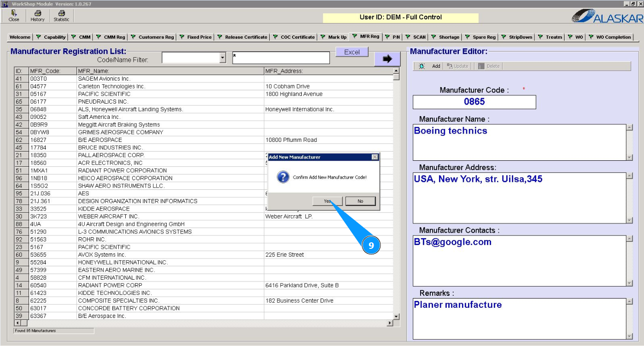
Task: Select the Treatm tab
Action: pos(550,37)
